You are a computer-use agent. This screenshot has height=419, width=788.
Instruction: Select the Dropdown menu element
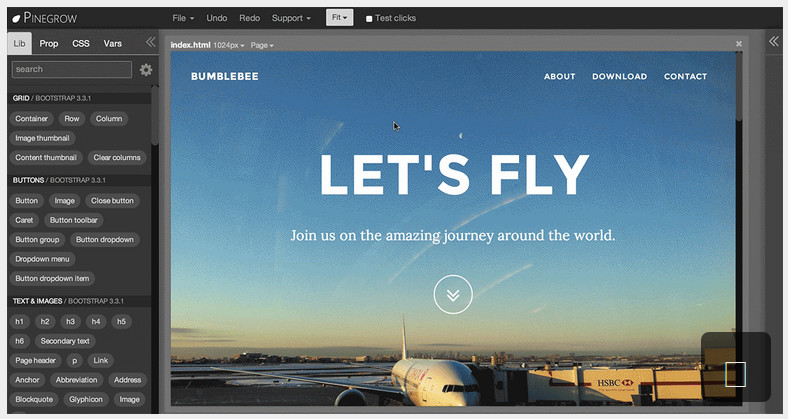(42, 259)
